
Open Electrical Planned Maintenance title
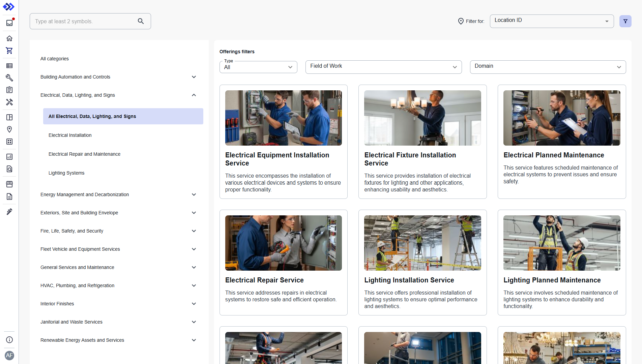click(554, 155)
